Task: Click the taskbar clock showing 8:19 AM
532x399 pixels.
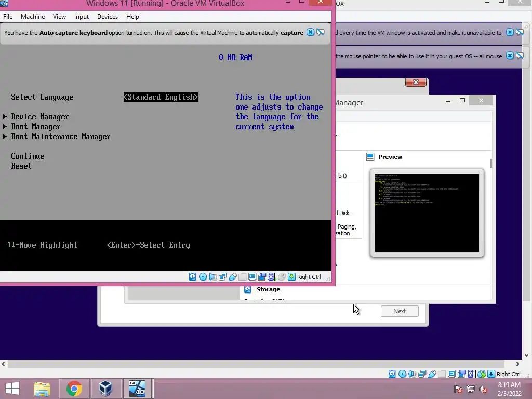Action: [x=509, y=389]
